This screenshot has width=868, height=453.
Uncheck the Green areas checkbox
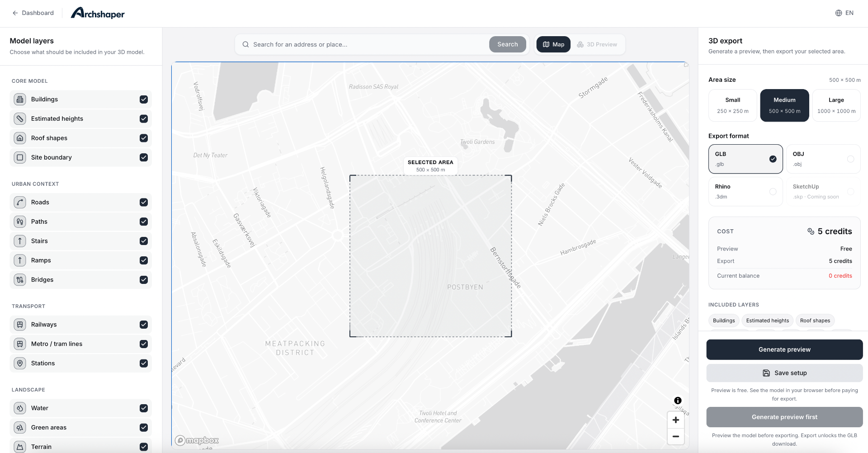[x=144, y=428]
